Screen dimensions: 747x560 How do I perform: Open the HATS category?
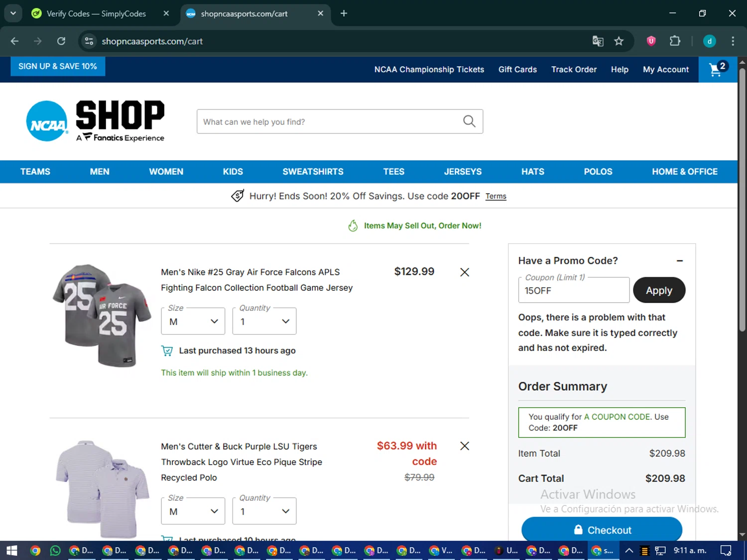pyautogui.click(x=533, y=172)
